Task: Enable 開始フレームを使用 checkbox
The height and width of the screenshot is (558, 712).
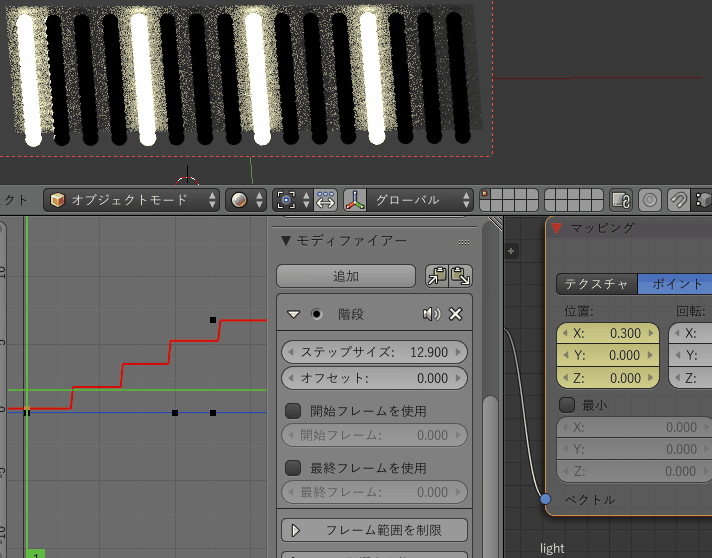Action: pos(293,411)
